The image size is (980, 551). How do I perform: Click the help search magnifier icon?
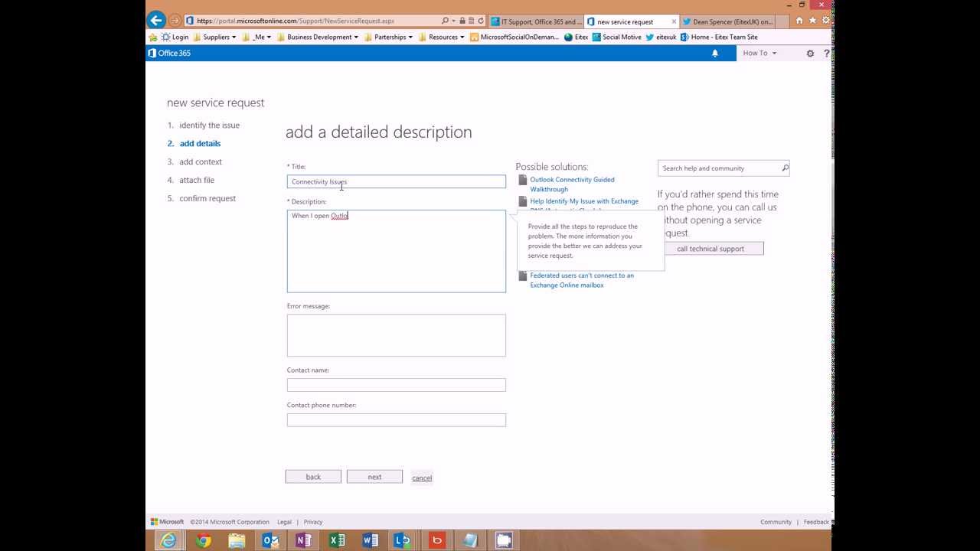785,168
